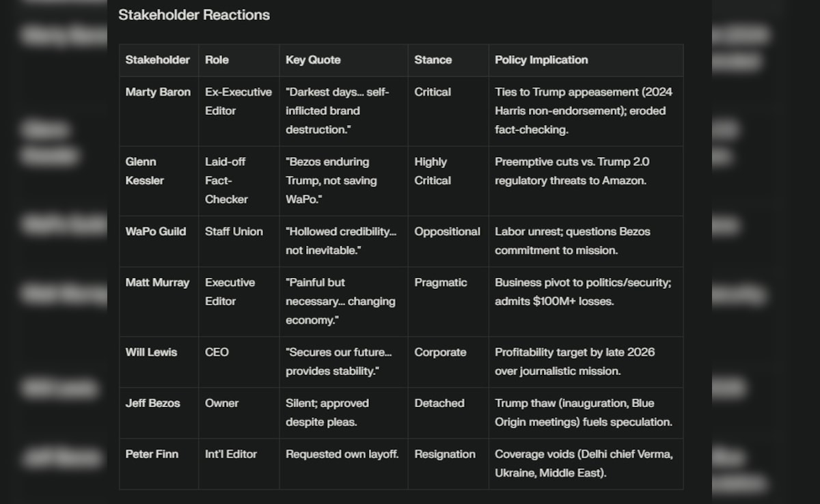Select the Jeff Bezos name cell

tap(153, 404)
